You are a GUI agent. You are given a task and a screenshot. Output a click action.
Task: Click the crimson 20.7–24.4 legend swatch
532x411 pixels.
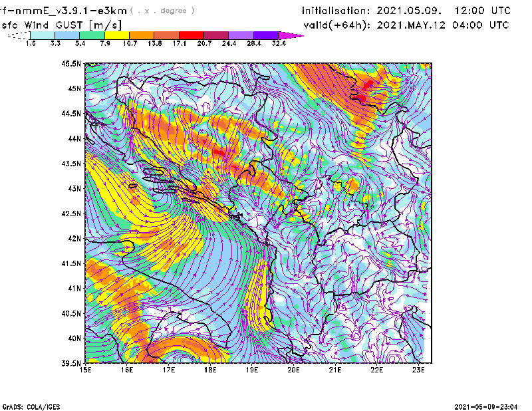[x=217, y=35]
